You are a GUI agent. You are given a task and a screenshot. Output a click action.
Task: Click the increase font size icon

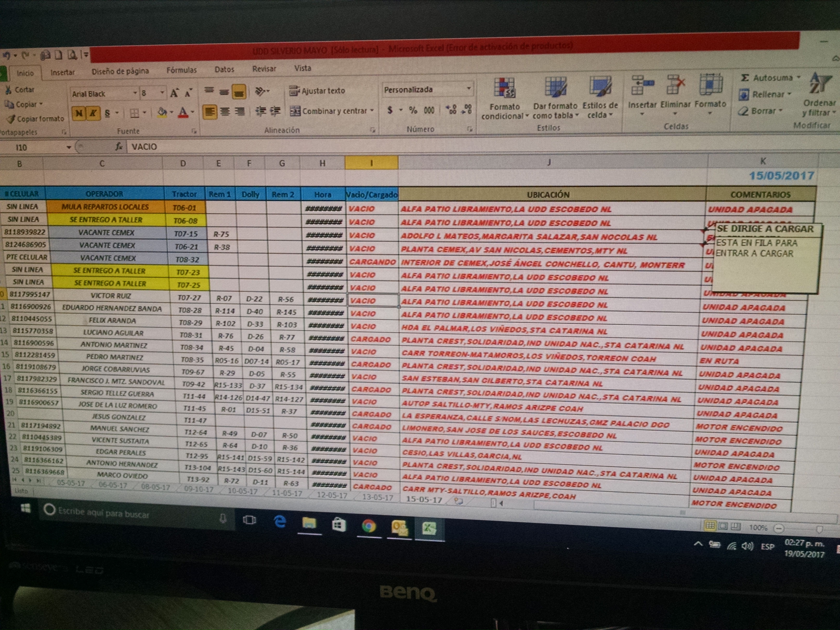(174, 93)
